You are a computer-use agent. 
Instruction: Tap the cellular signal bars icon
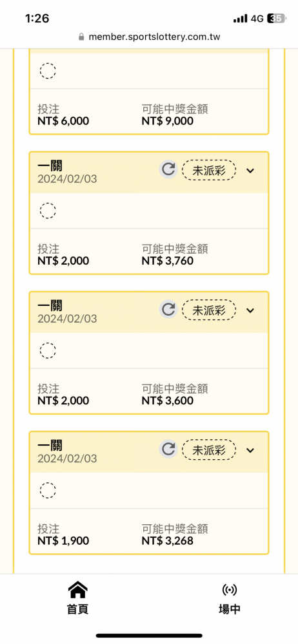[x=240, y=19]
